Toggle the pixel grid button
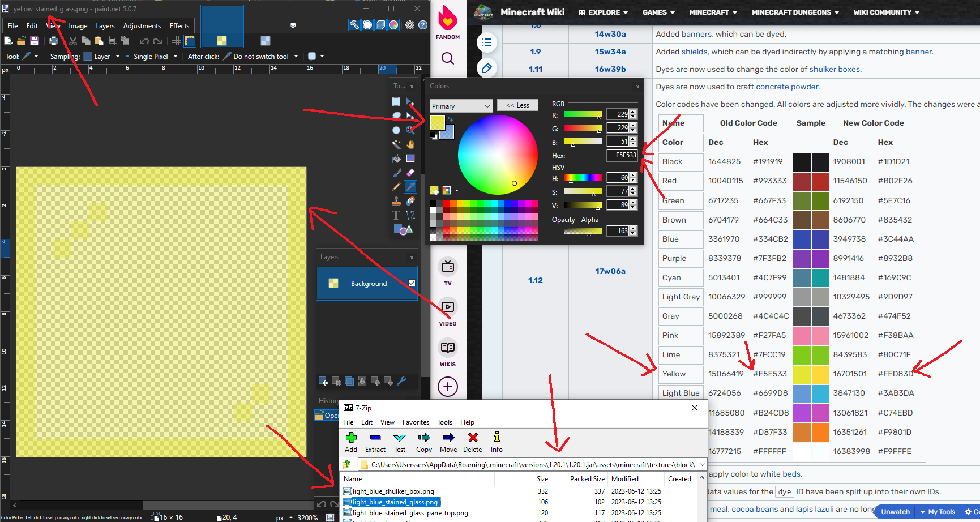This screenshot has height=522, width=980. (176, 41)
